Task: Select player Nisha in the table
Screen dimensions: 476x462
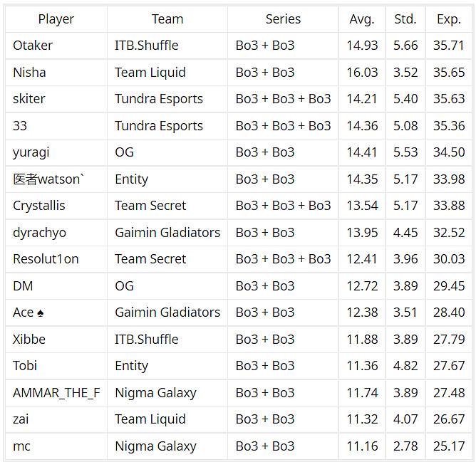Action: 29,73
